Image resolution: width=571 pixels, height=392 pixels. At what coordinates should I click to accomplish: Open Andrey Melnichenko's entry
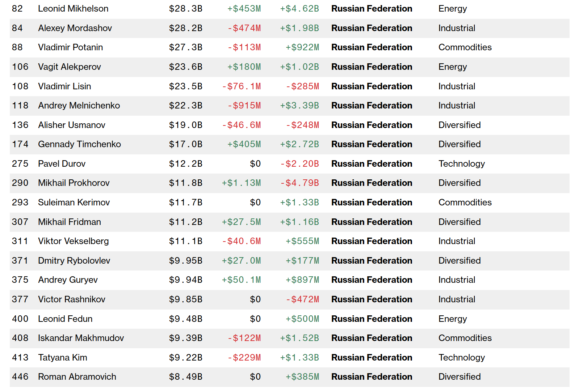click(x=79, y=106)
